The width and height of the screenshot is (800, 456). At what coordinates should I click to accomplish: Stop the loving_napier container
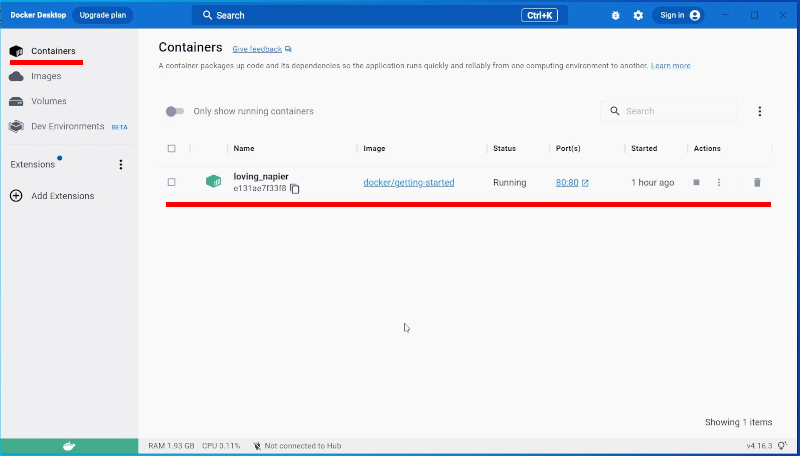pyautogui.click(x=696, y=182)
